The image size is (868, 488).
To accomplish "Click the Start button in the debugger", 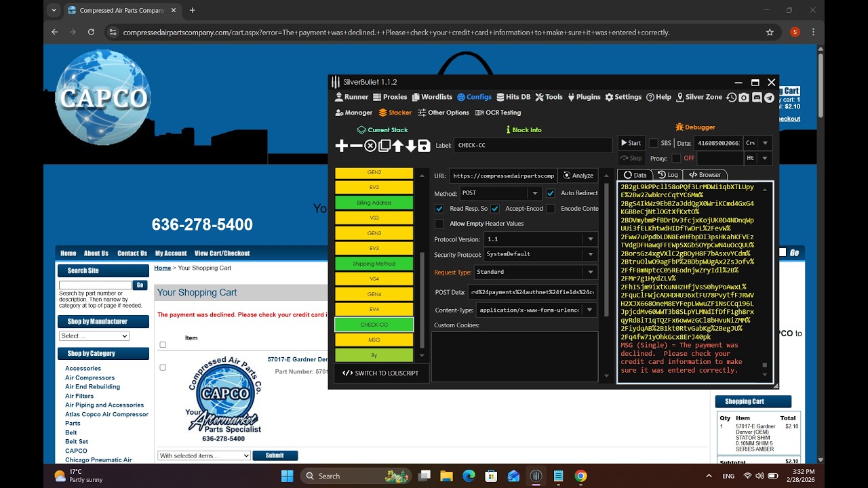I will [x=631, y=143].
